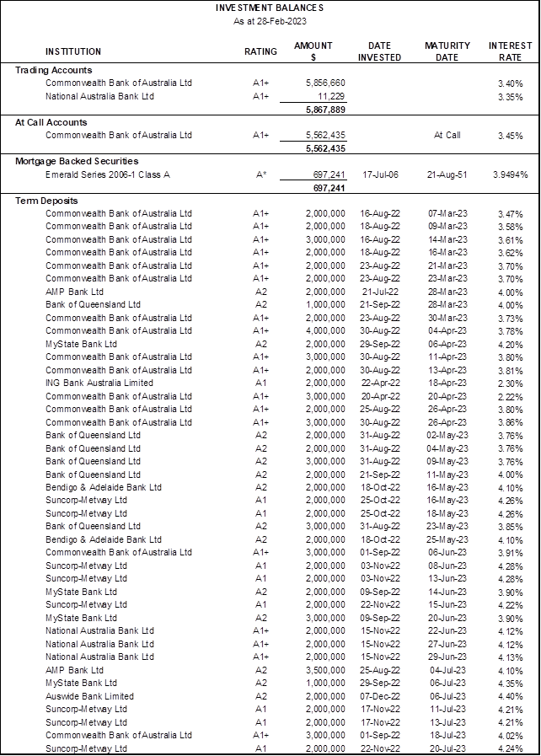Click 'At Call' in the maturity column

(x=447, y=136)
